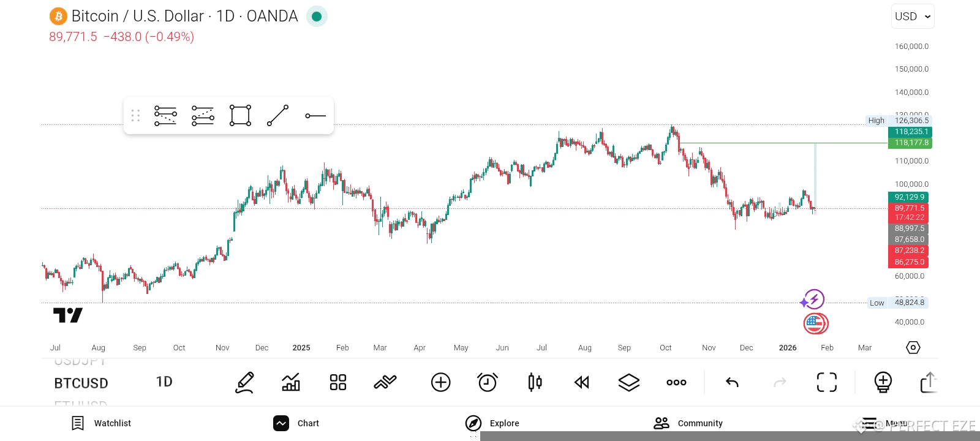Select the Horizontal Ray tool

[315, 115]
